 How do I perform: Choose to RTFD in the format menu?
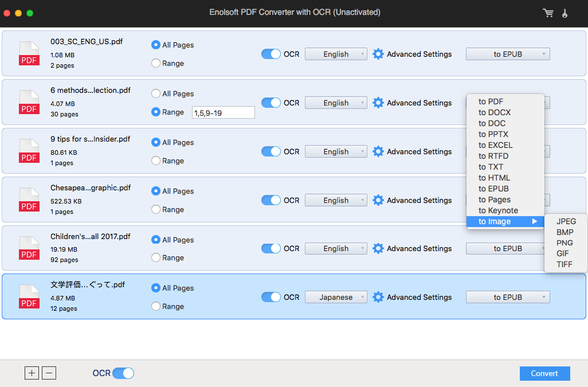click(505, 156)
